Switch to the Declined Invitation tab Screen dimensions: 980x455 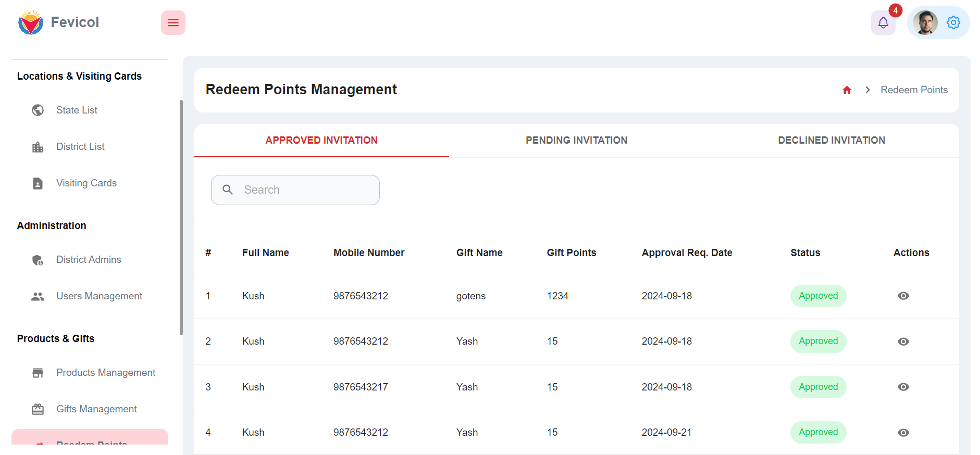[831, 141]
